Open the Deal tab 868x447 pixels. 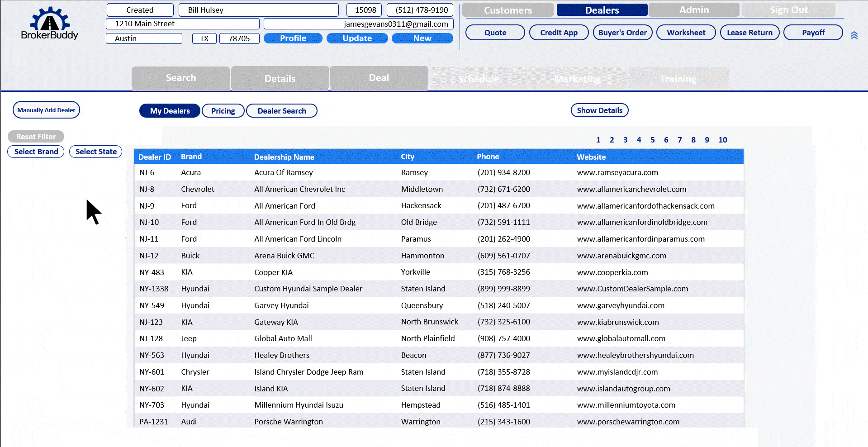pos(379,78)
